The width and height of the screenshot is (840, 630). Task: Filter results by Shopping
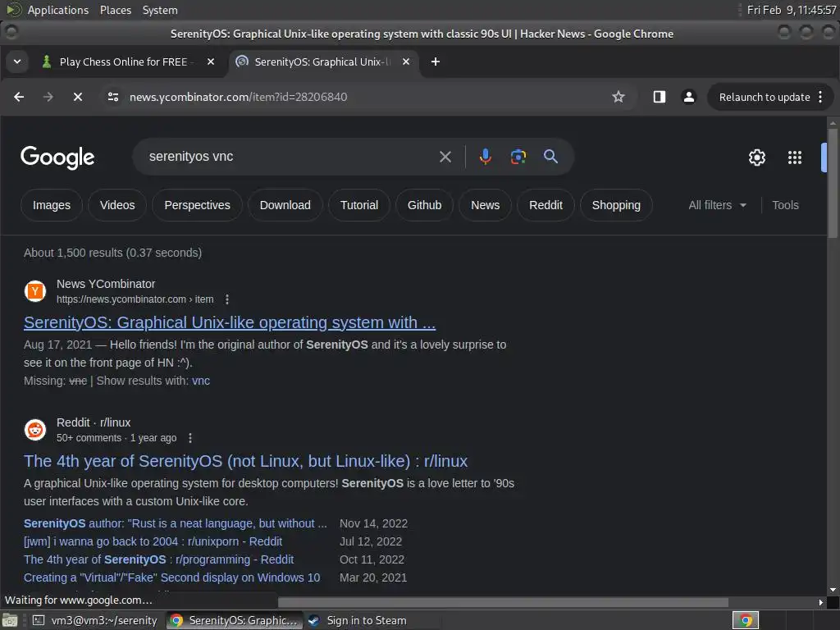point(616,205)
